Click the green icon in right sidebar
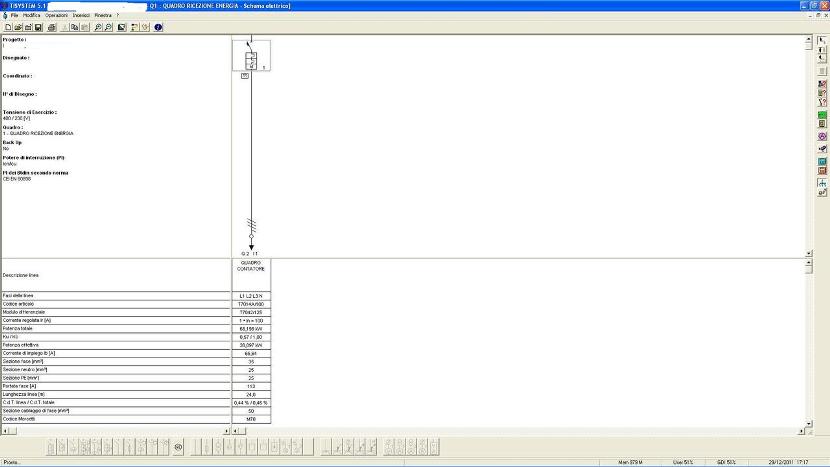 click(x=822, y=114)
